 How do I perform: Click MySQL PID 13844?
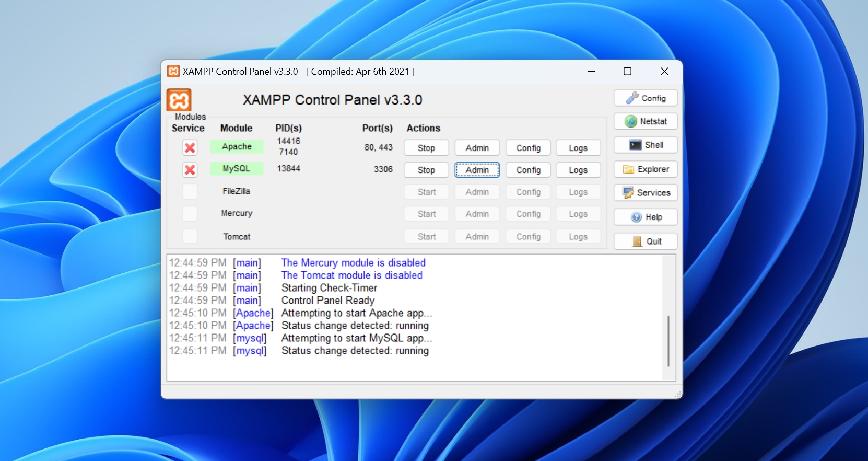288,168
